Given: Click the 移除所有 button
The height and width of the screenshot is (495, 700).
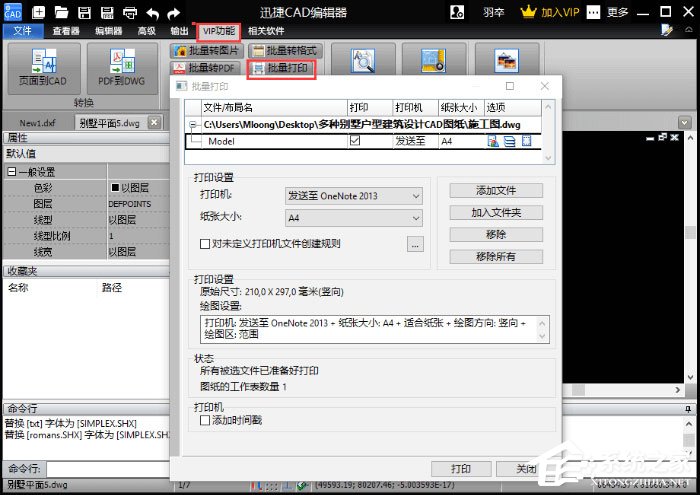Looking at the screenshot, I should coord(496,257).
